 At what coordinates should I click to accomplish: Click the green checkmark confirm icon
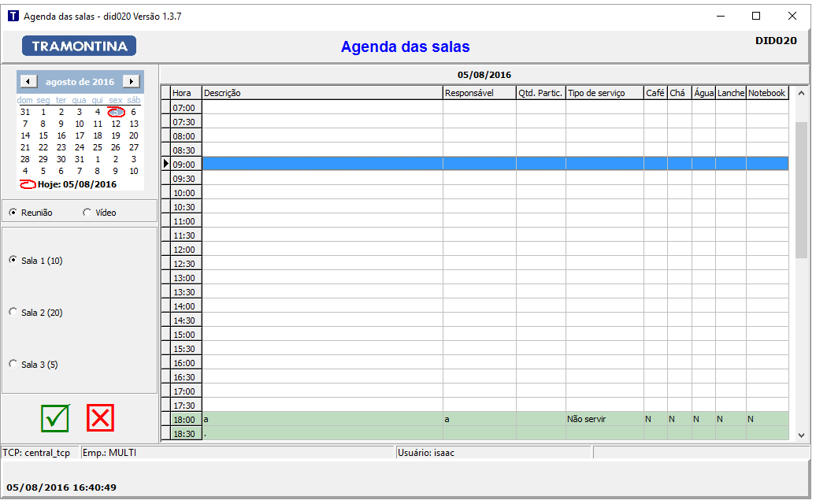tap(55, 417)
